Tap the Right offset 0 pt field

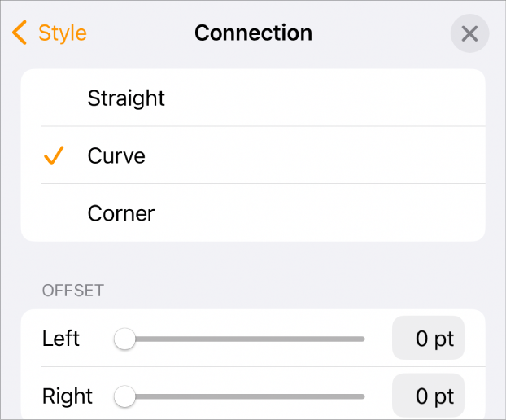429,396
